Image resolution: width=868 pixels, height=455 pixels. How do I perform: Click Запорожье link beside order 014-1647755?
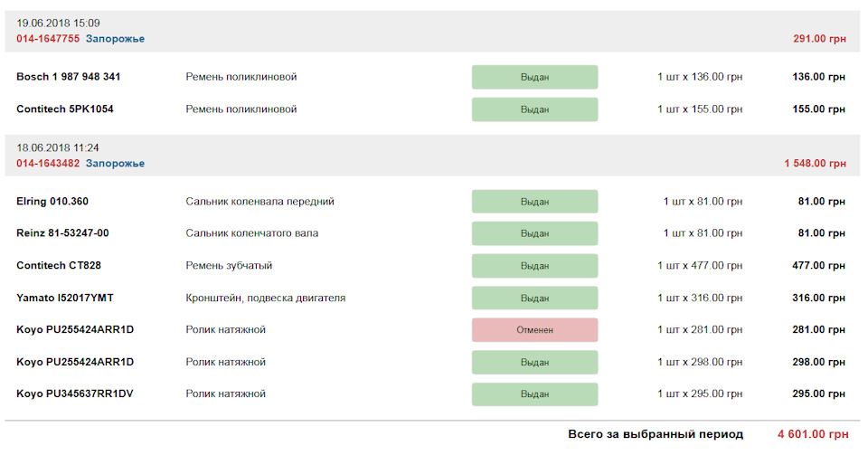(115, 39)
